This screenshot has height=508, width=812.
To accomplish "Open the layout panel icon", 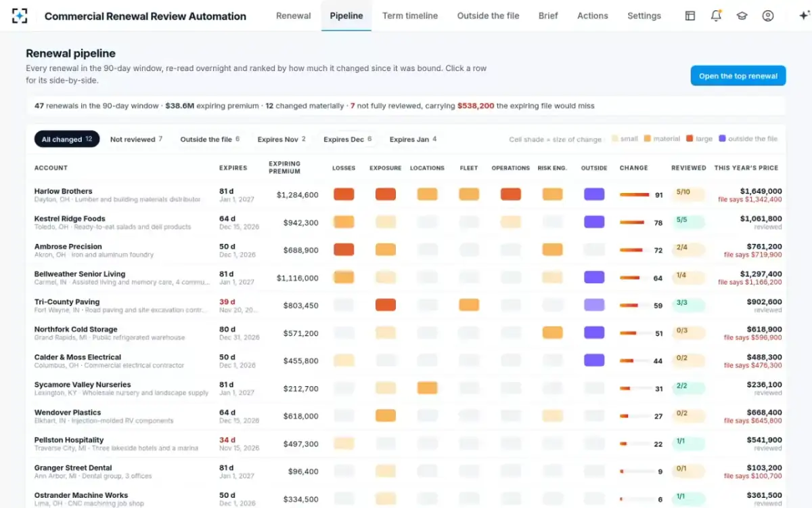I will coord(690,16).
